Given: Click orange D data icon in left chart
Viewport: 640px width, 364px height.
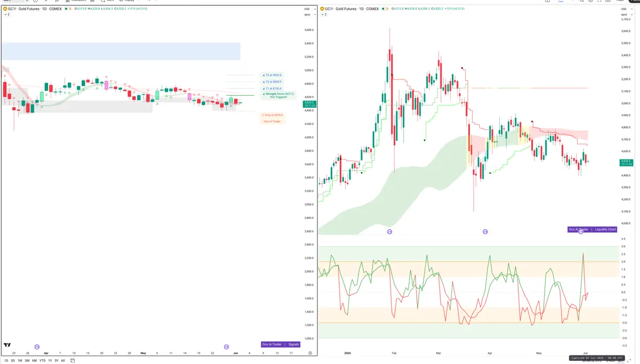Looking at the screenshot, I should 70,9.
